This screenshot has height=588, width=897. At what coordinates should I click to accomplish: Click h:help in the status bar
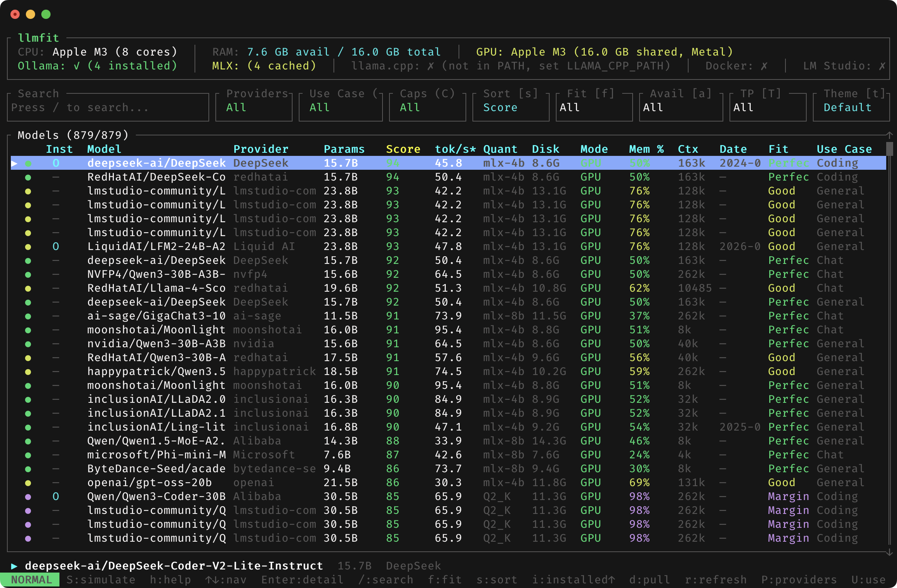(x=171, y=580)
